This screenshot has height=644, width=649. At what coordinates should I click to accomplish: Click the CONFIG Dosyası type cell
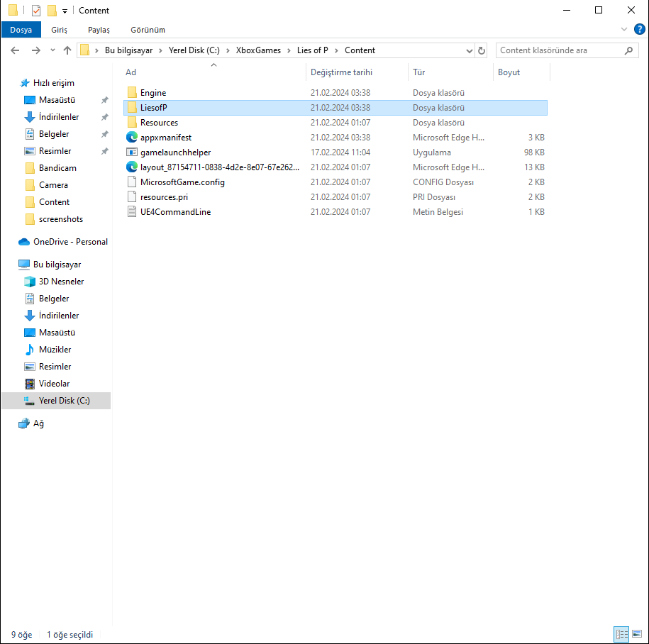(443, 182)
